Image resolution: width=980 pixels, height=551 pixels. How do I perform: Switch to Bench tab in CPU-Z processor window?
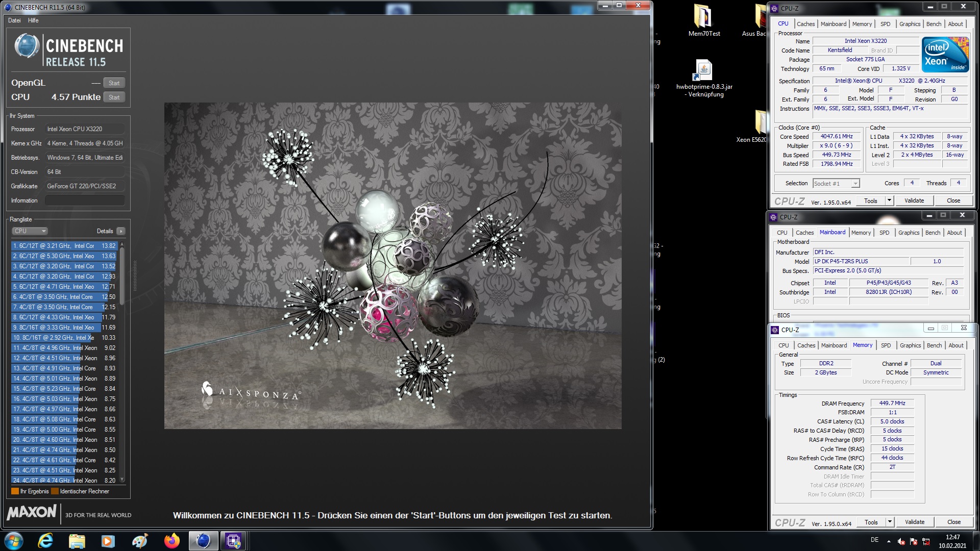point(934,24)
